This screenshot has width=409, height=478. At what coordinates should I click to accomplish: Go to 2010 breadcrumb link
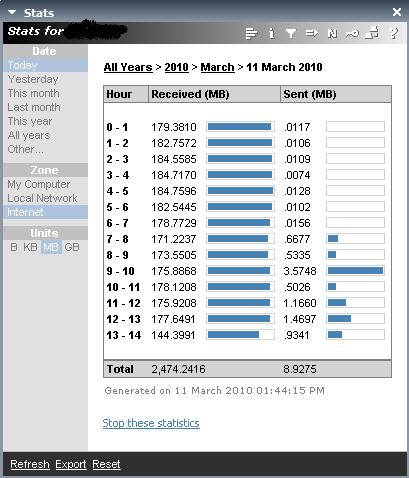coord(177,67)
